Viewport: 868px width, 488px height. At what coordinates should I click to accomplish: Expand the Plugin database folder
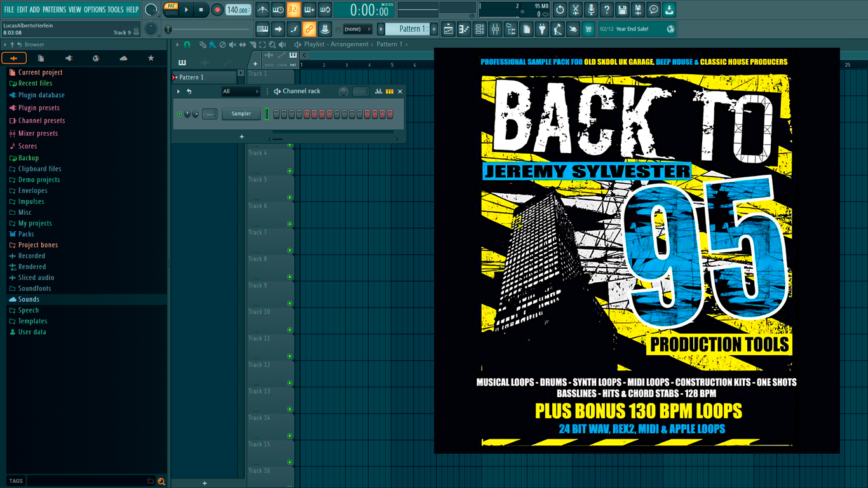[41, 95]
